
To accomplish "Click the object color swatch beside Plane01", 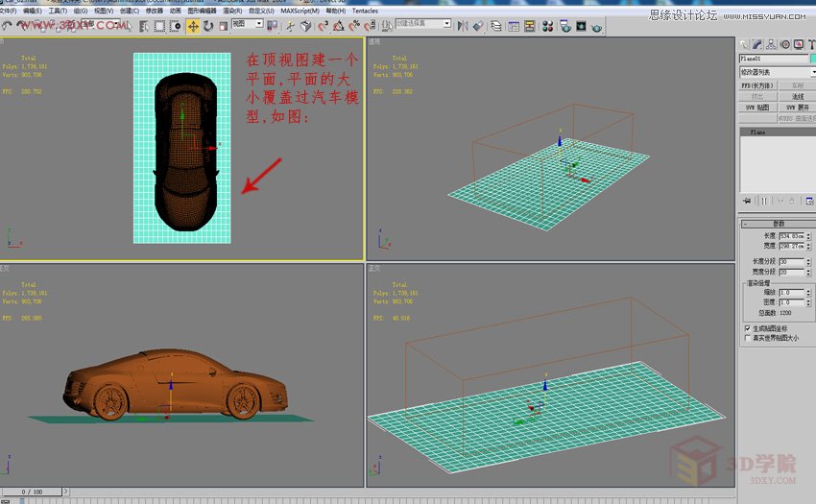I will (813, 59).
